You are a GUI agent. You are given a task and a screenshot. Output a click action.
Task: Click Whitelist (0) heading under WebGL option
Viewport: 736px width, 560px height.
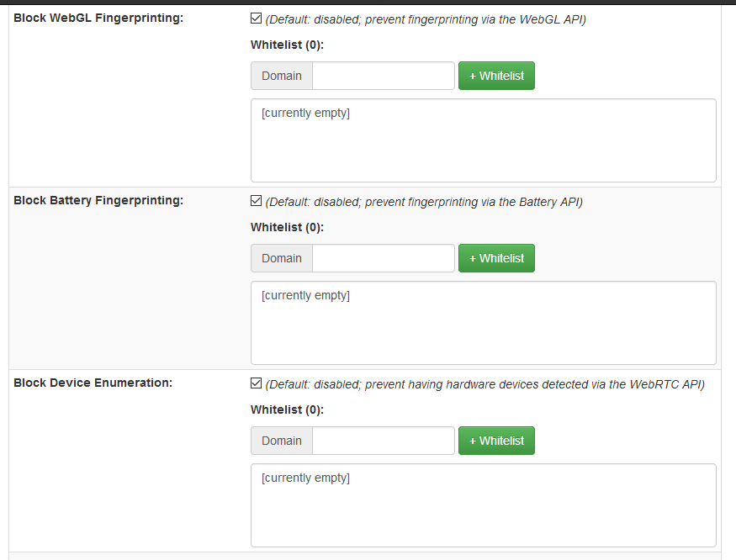pos(287,45)
